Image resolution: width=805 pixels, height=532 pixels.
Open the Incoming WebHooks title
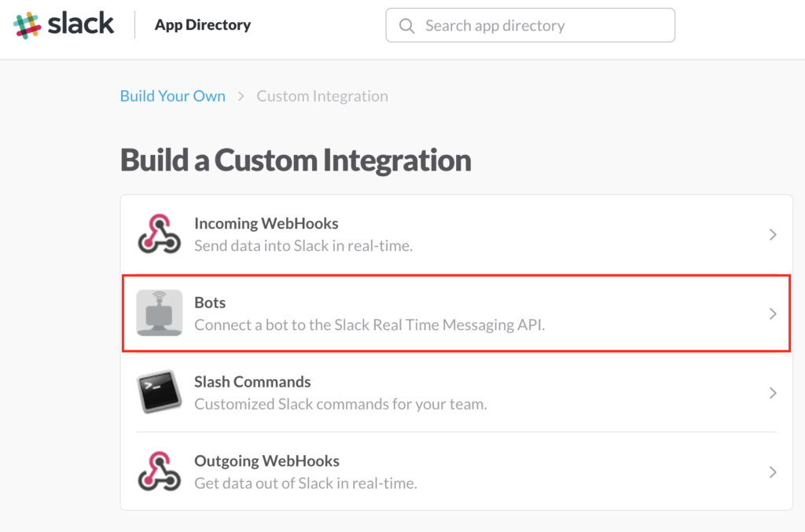(x=266, y=224)
